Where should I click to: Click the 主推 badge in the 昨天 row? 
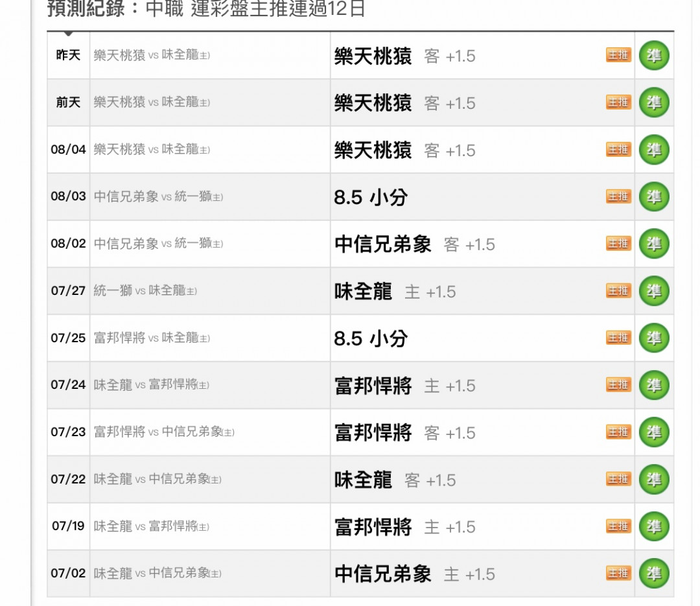[618, 55]
